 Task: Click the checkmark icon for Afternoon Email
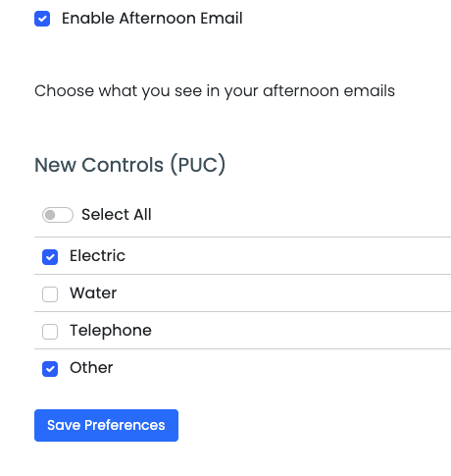(x=42, y=19)
